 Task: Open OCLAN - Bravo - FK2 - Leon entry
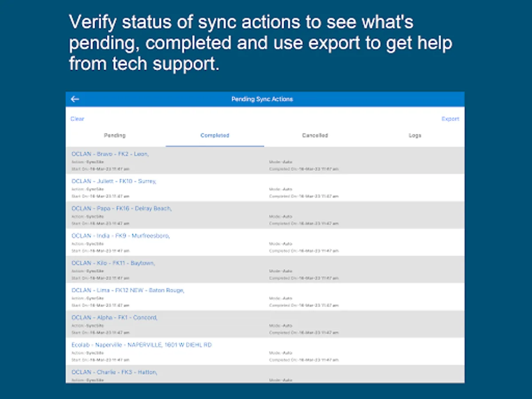[111, 154]
